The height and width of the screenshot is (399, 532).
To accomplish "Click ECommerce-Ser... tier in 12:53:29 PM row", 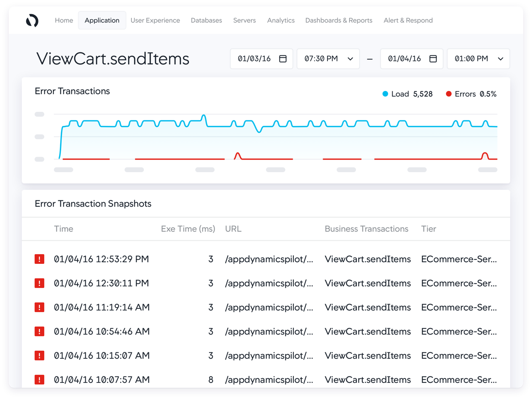I will 459,259.
